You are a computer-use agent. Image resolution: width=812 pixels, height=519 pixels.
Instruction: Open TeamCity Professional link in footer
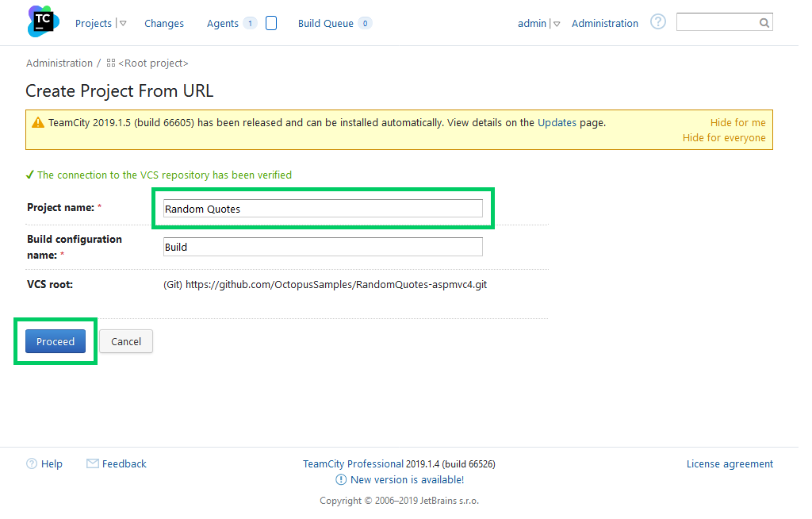click(x=353, y=463)
